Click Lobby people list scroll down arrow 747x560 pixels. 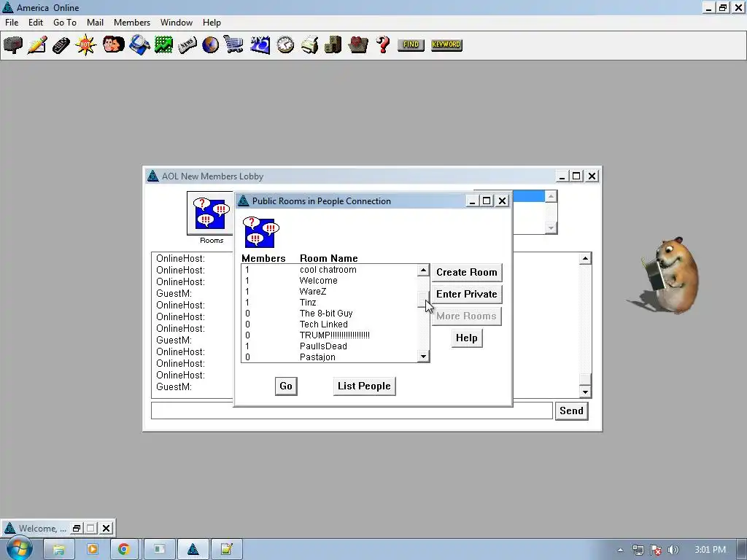[551, 228]
